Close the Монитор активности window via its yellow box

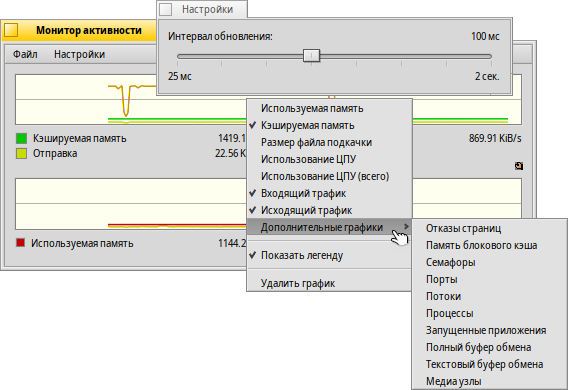click(11, 30)
